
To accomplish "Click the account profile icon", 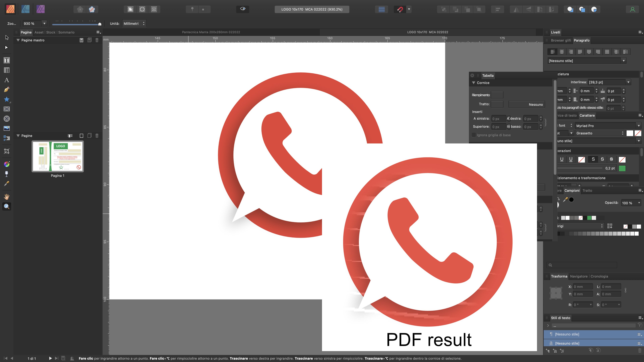I will click(x=632, y=9).
